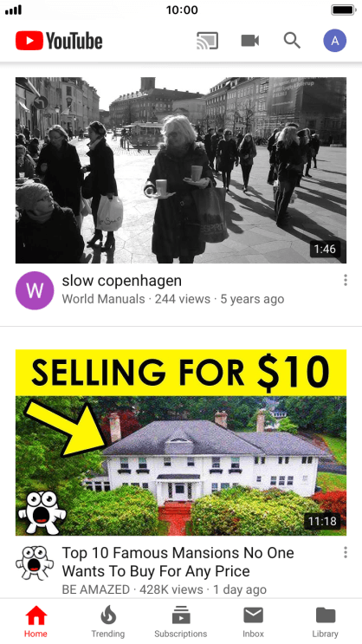Open Top 10 Famous Mansions title link
Screen dimensions: 362x644
[178, 562]
